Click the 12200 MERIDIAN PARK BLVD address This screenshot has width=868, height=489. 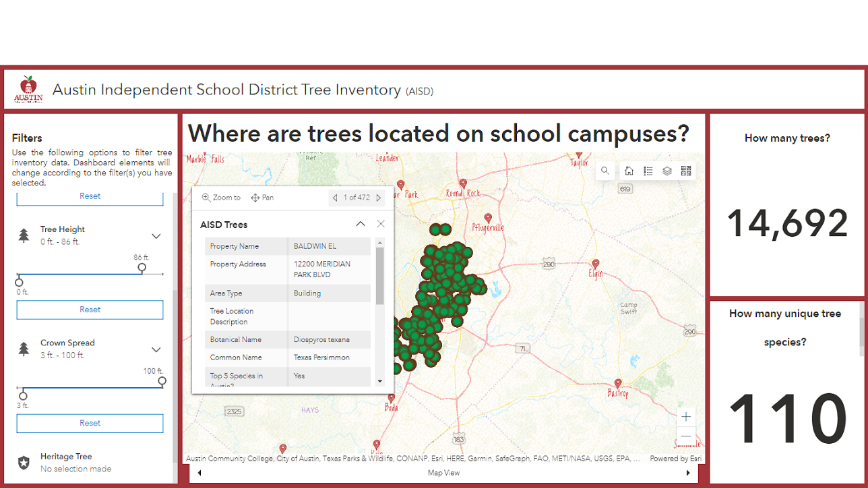pos(322,269)
